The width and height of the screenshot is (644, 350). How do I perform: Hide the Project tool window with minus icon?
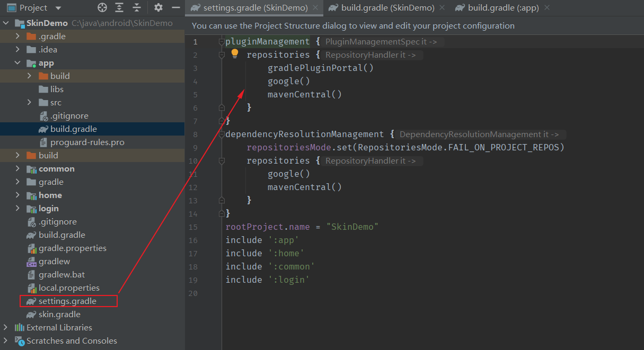176,7
